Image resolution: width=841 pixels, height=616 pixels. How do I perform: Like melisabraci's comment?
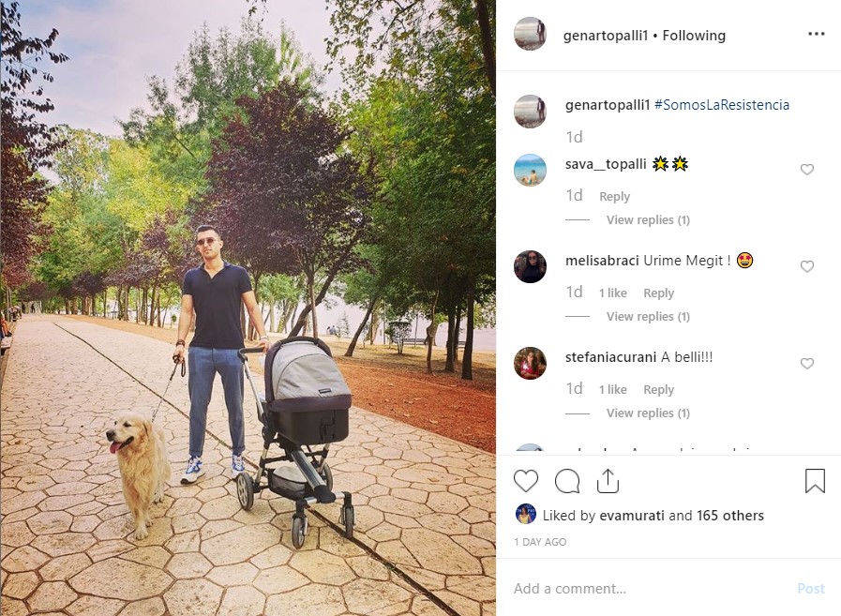[806, 266]
